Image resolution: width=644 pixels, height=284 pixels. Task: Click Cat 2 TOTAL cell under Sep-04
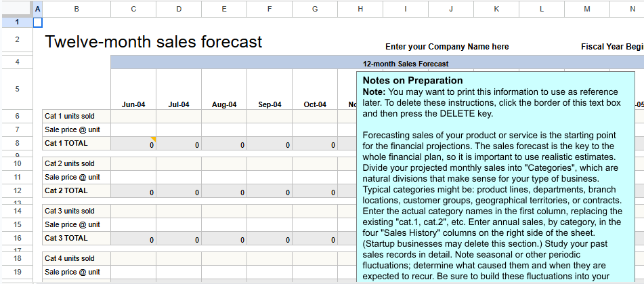click(x=270, y=190)
